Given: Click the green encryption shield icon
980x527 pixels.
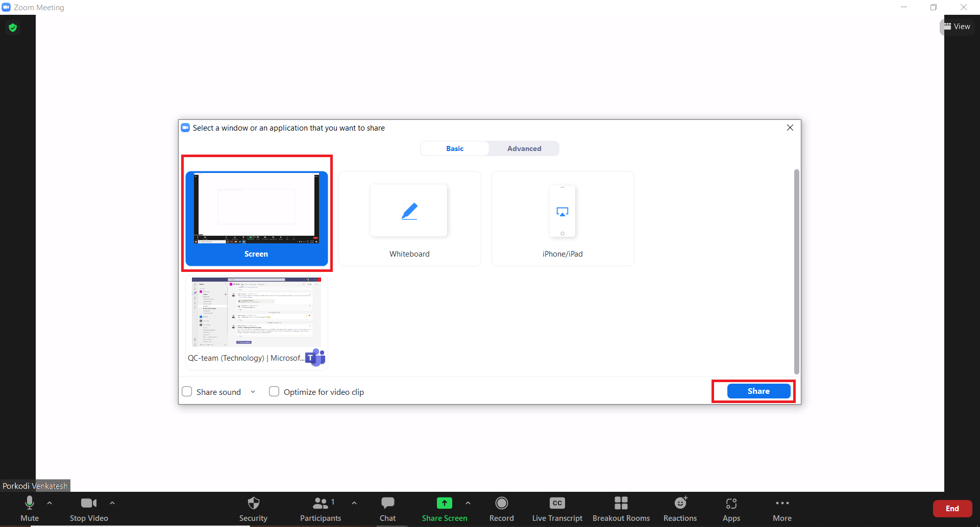Looking at the screenshot, I should 13,28.
